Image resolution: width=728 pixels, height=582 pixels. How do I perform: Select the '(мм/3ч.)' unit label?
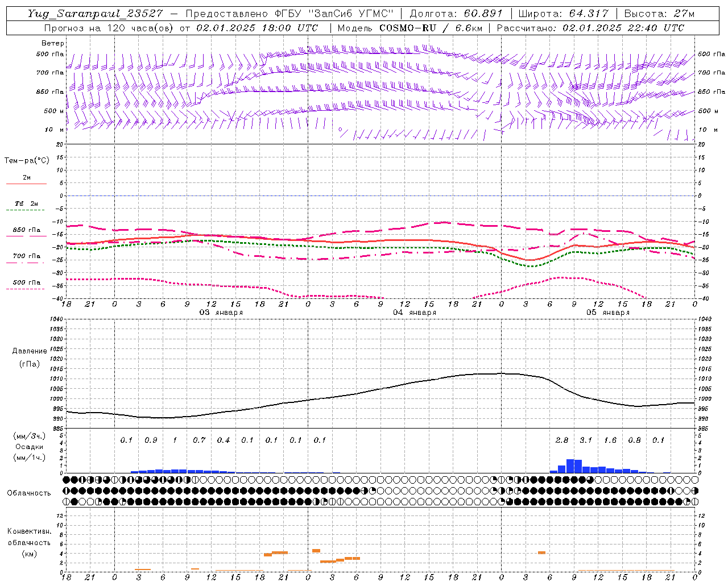[30, 436]
